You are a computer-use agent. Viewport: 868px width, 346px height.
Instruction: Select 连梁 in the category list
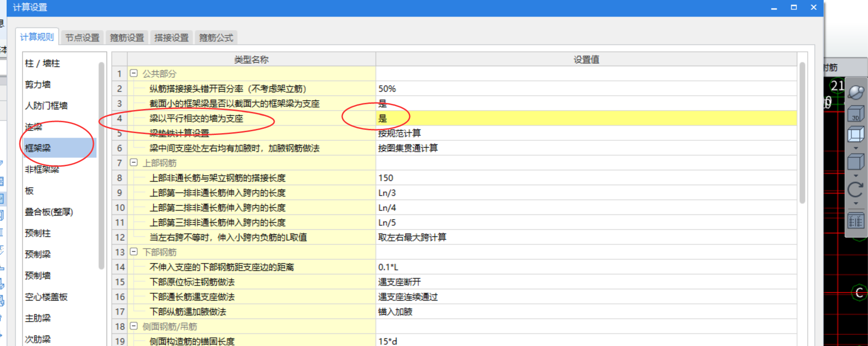(34, 127)
